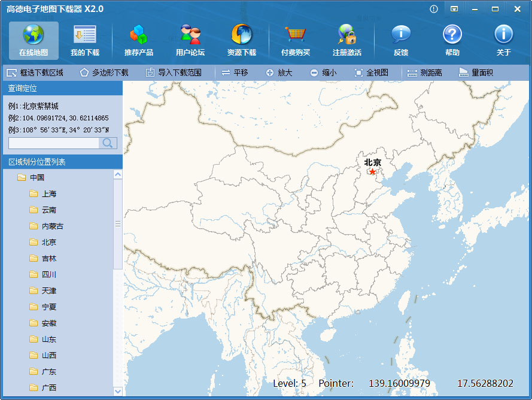Click the pointer latitude value 17.56288202
This screenshot has width=532, height=400.
pyautogui.click(x=485, y=383)
